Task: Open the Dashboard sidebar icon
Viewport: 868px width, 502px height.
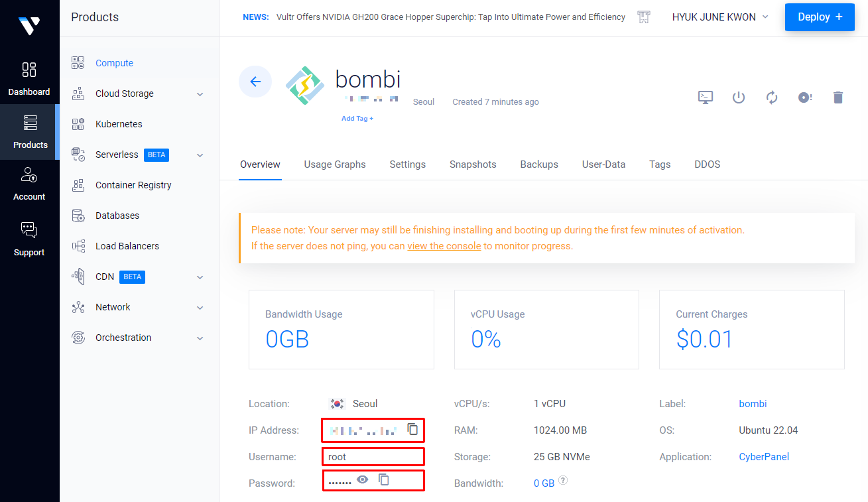Action: point(29,70)
